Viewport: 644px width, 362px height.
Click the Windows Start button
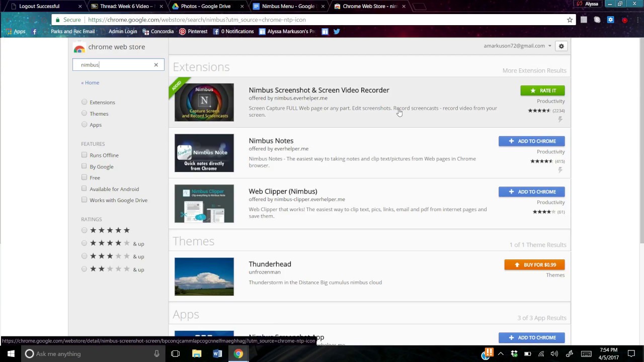tap(11, 353)
